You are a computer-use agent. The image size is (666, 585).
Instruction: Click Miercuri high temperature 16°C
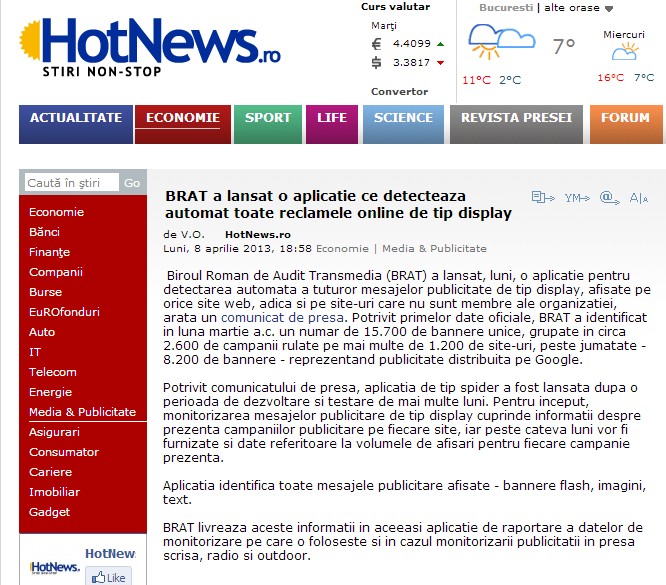[611, 78]
